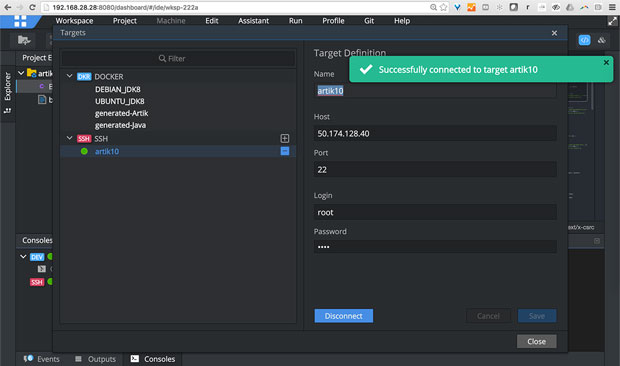Select the UBUNTU_JDK8 target

pyautogui.click(x=119, y=101)
